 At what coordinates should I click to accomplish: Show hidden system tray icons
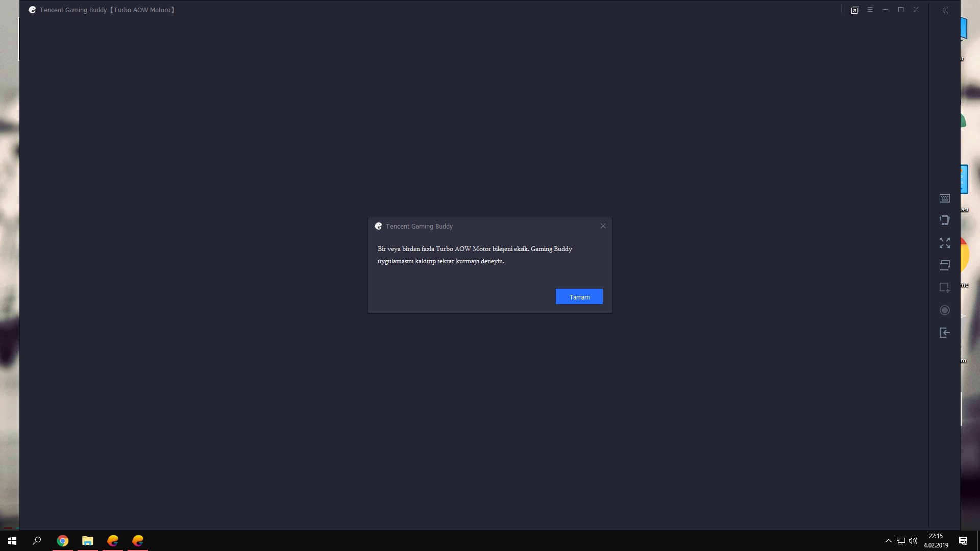[889, 541]
